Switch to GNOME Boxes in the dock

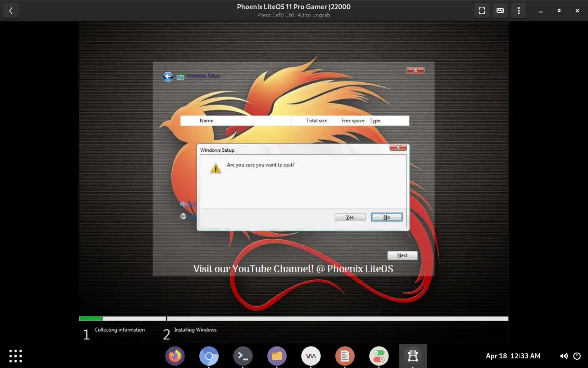coord(413,356)
